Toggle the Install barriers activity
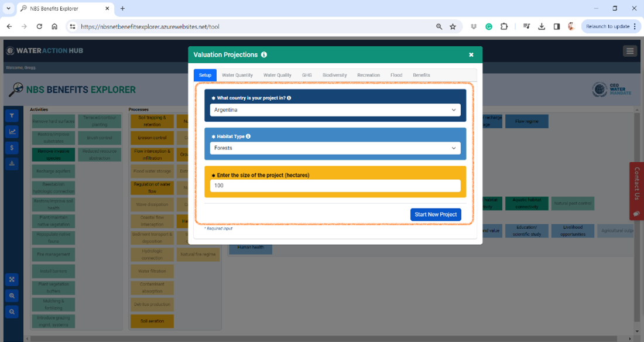Screen dimensions: 644x342 [x=53, y=271]
